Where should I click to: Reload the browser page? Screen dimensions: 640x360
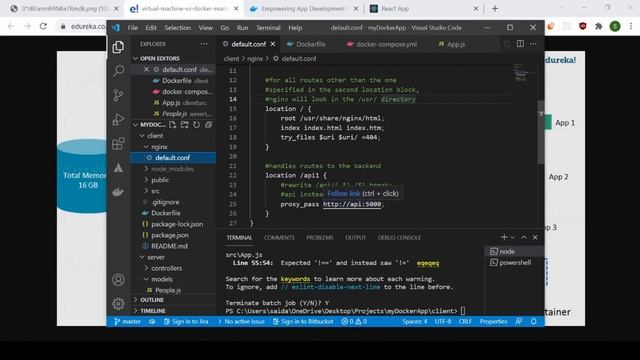pyautogui.click(x=43, y=26)
